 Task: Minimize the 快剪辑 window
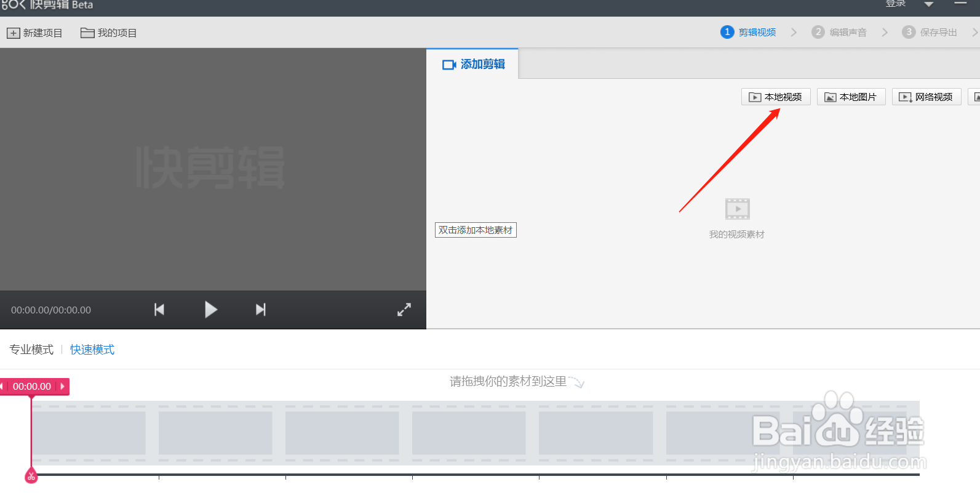point(960,4)
